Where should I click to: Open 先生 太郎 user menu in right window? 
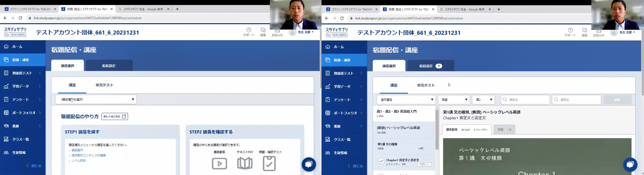point(623,33)
